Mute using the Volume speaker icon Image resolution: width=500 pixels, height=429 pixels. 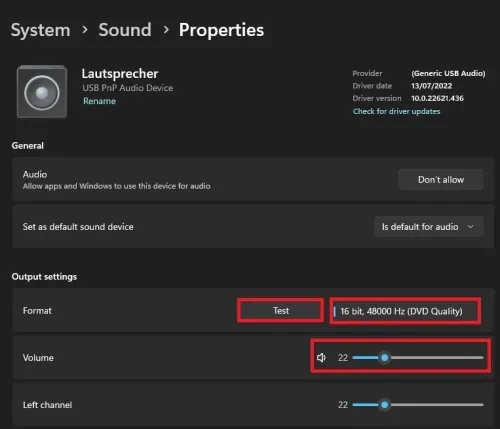tap(321, 358)
